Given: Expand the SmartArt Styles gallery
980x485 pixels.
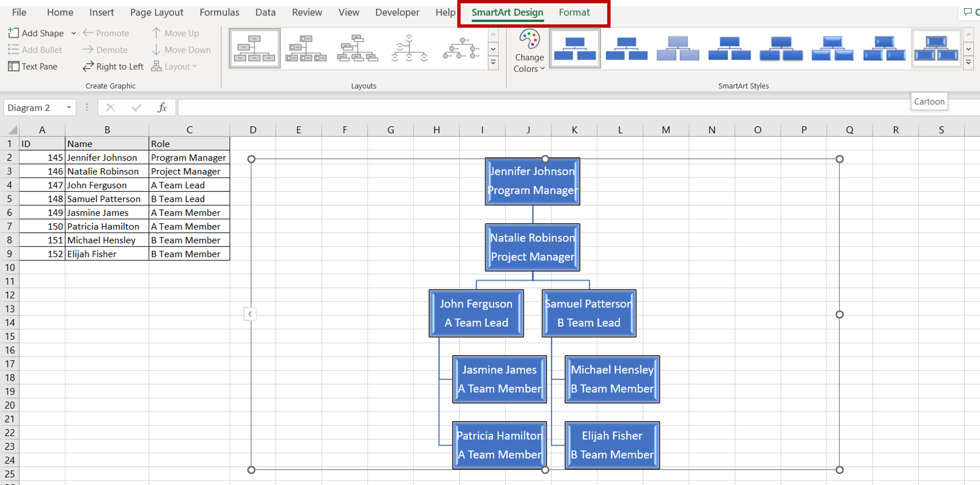Looking at the screenshot, I should tap(969, 62).
